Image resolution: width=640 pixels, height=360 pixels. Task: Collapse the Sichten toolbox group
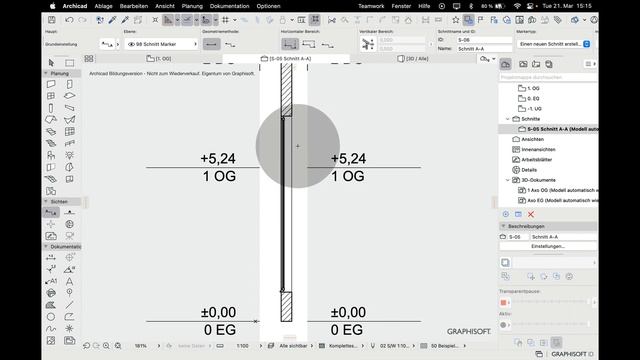pos(46,202)
